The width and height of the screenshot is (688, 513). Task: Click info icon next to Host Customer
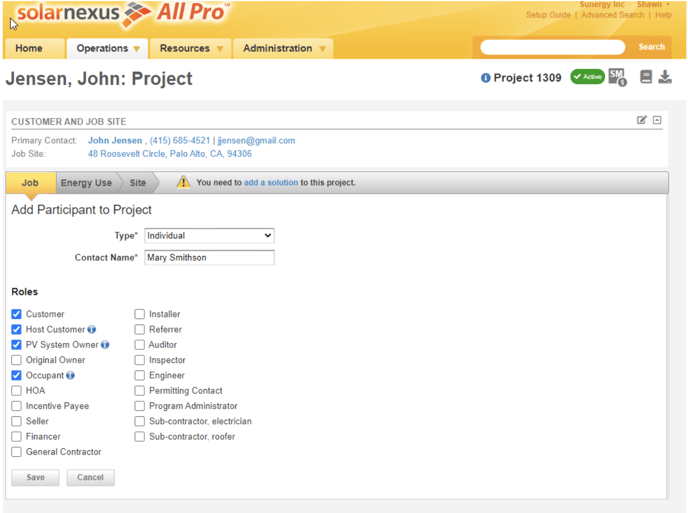click(92, 330)
